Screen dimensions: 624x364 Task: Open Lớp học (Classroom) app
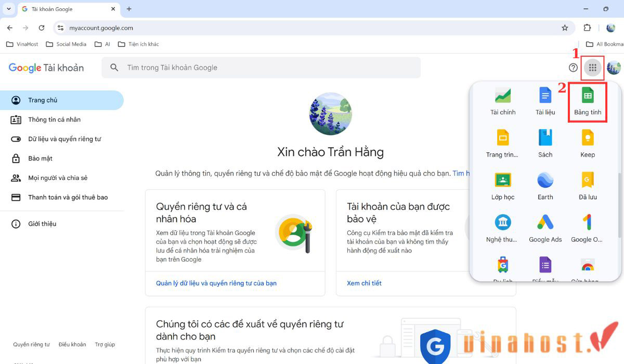point(503,187)
